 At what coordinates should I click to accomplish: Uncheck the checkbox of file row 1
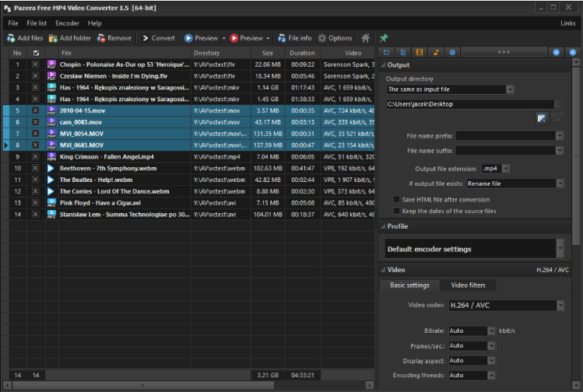[x=35, y=65]
